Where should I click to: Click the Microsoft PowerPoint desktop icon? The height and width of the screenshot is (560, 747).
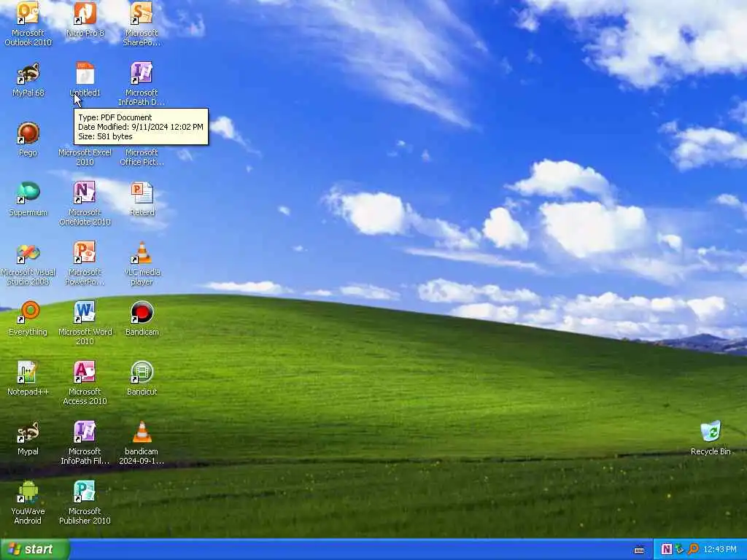pos(85,253)
